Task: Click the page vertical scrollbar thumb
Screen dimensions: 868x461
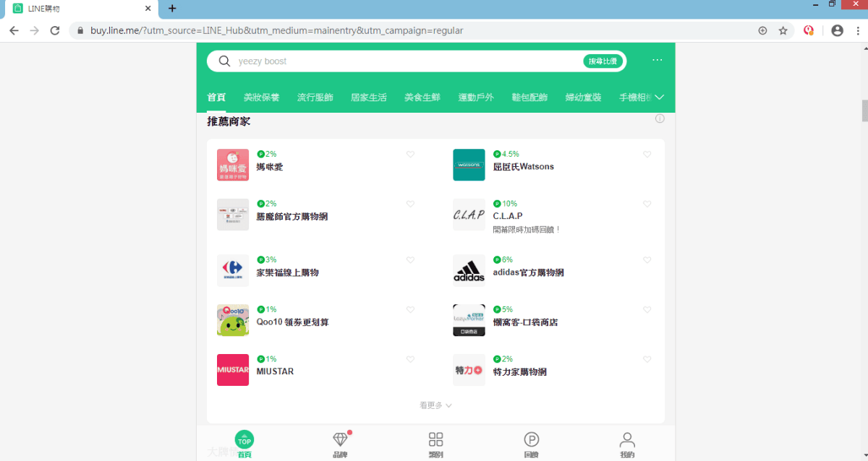Action: [864, 111]
